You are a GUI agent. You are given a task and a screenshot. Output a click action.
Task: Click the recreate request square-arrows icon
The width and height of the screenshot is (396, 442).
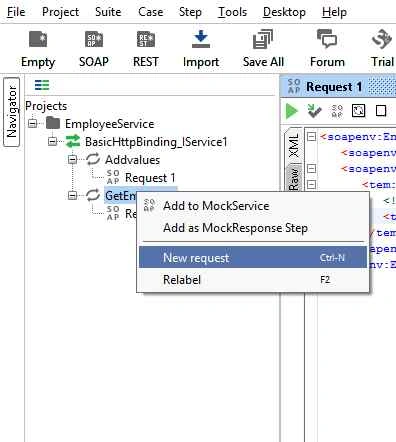(358, 111)
